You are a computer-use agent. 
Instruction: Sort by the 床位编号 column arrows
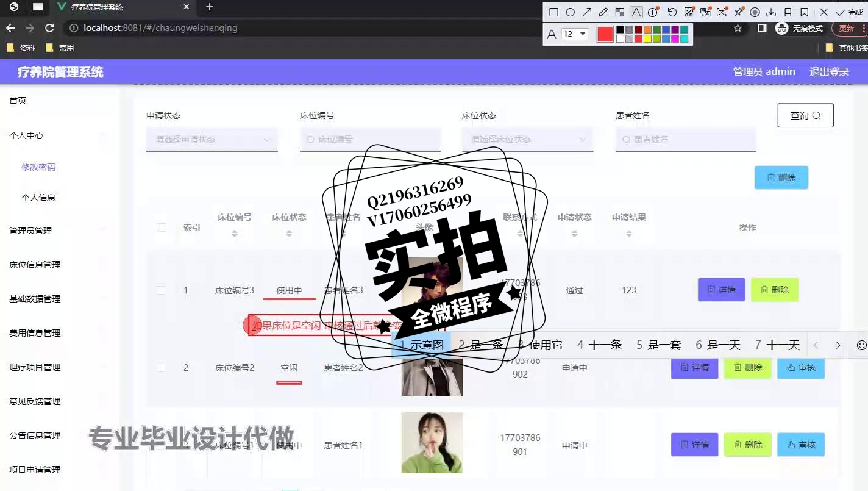[x=235, y=234]
